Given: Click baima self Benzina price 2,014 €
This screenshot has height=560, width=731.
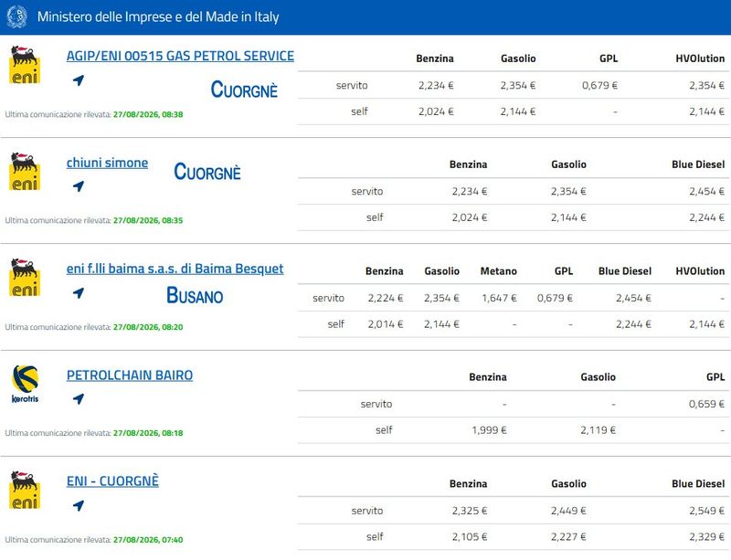Looking at the screenshot, I should [x=386, y=324].
